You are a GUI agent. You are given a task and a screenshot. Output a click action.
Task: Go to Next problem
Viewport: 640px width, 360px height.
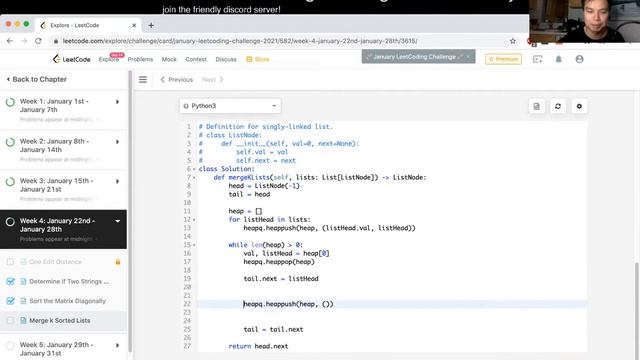click(x=213, y=80)
